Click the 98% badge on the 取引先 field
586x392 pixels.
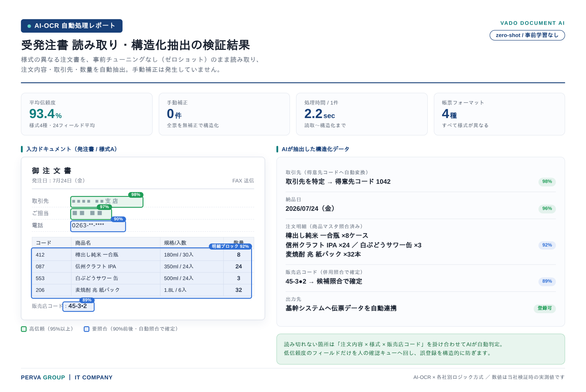[136, 194]
